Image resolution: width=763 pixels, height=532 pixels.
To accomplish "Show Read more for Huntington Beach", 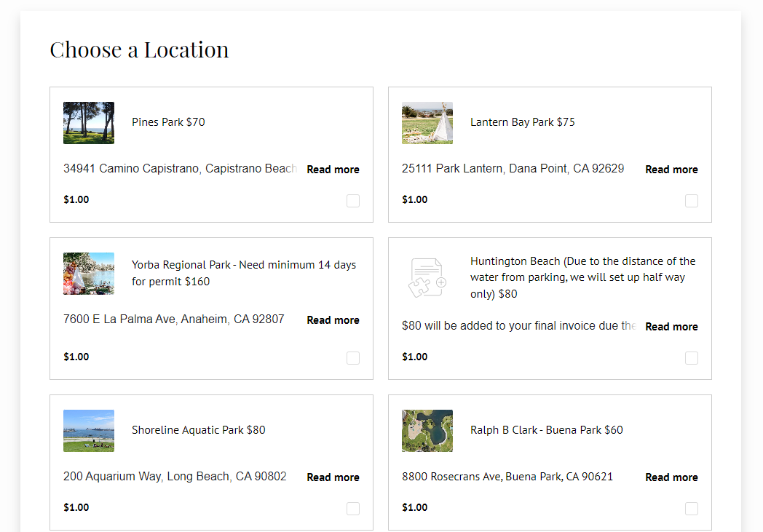I will [671, 327].
